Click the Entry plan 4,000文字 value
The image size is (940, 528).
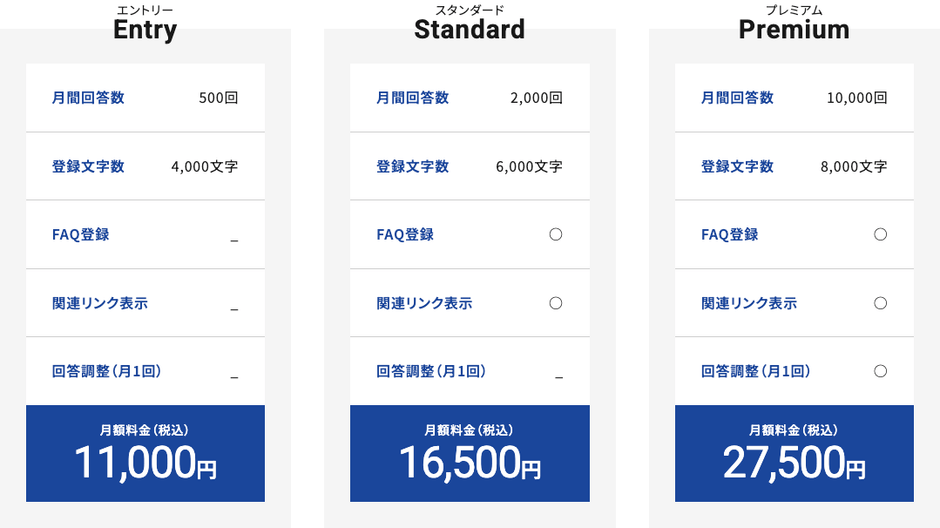[x=204, y=167]
